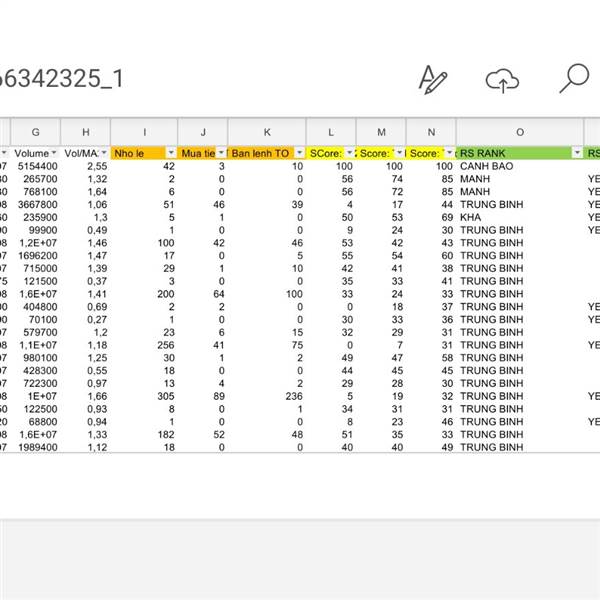Select Mua tie value 89

tap(203, 396)
